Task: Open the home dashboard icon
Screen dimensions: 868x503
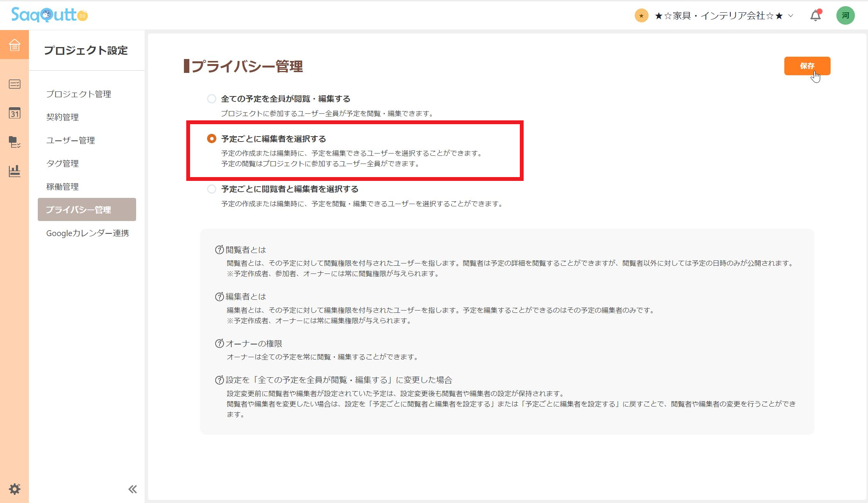Action: pos(14,45)
